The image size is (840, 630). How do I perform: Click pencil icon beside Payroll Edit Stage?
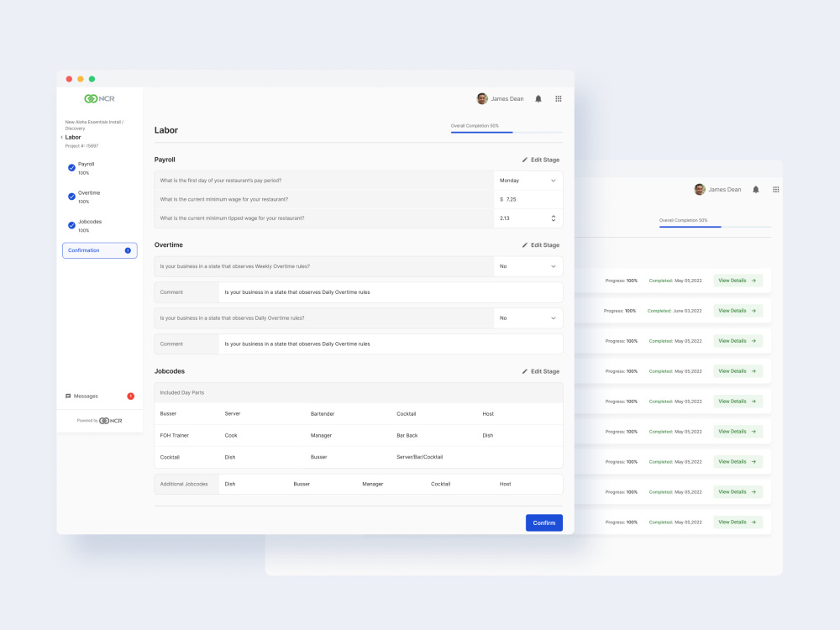click(525, 160)
